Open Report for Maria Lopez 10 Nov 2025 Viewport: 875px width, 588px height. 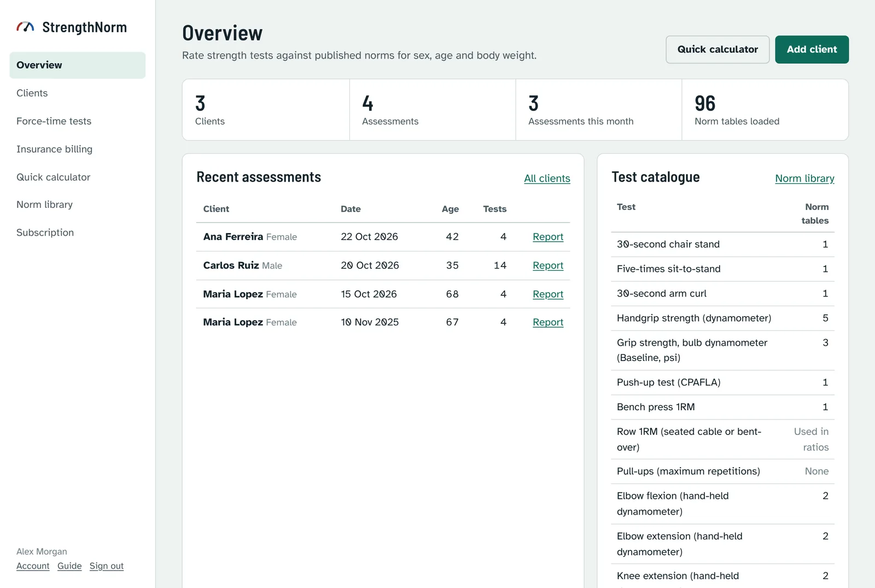pyautogui.click(x=548, y=322)
